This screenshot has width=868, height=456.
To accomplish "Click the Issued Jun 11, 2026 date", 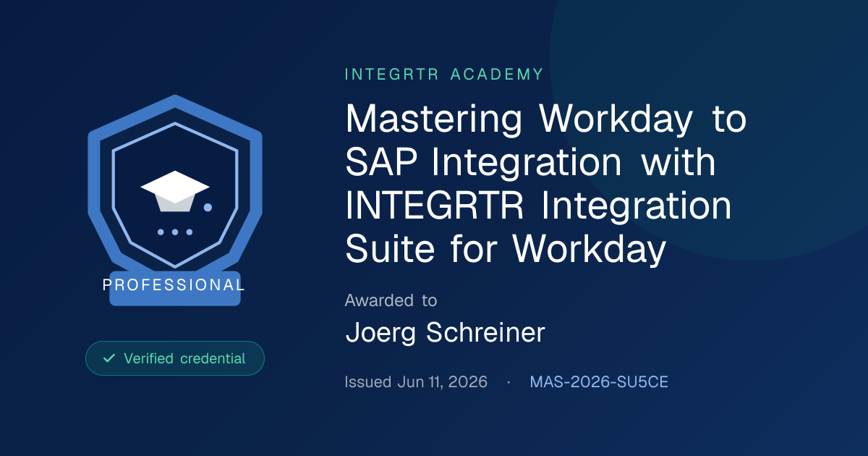I will (x=416, y=382).
